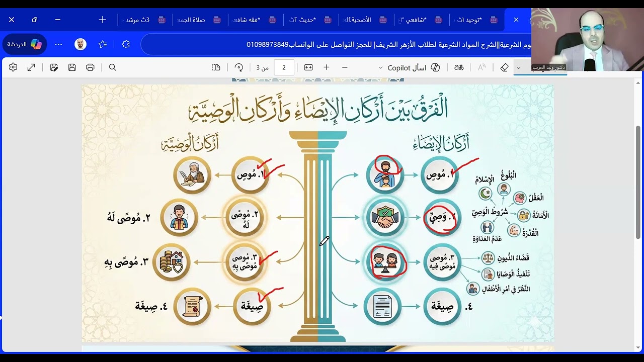Toggle fit-to-width page view
Viewport: 644px width, 362px height.
[x=308, y=67]
